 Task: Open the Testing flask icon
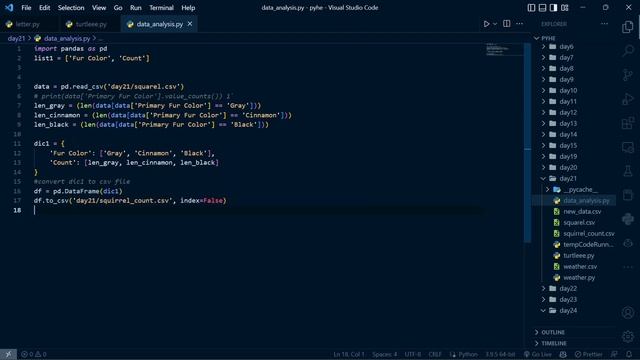pos(628,171)
